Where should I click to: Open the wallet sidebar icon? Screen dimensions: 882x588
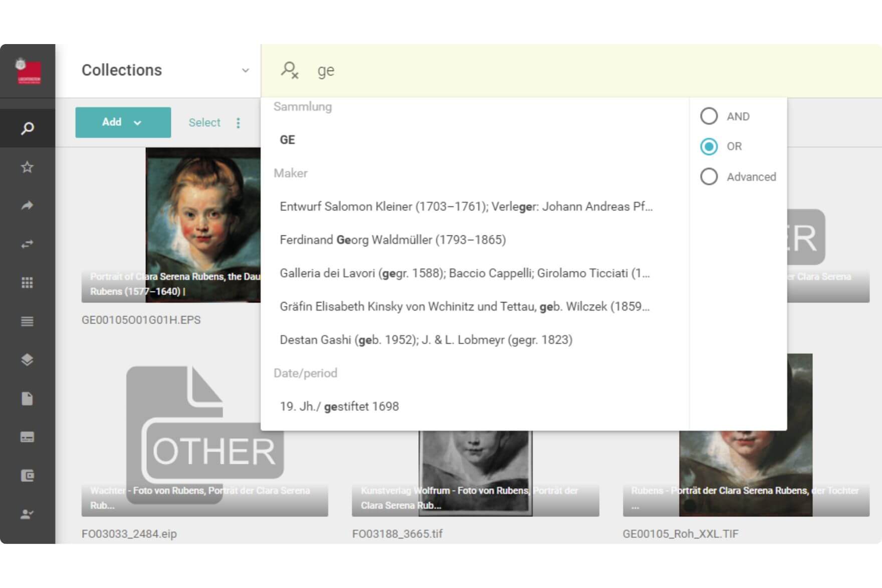click(x=28, y=476)
